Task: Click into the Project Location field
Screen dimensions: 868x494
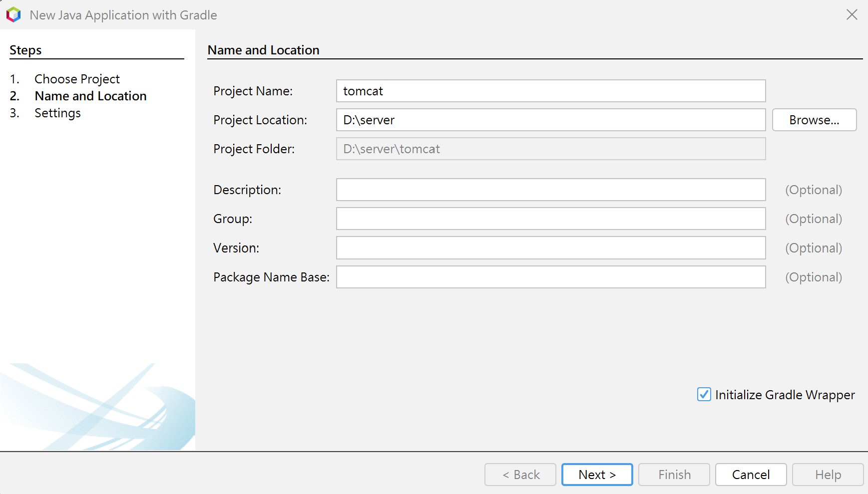Action: tap(550, 120)
